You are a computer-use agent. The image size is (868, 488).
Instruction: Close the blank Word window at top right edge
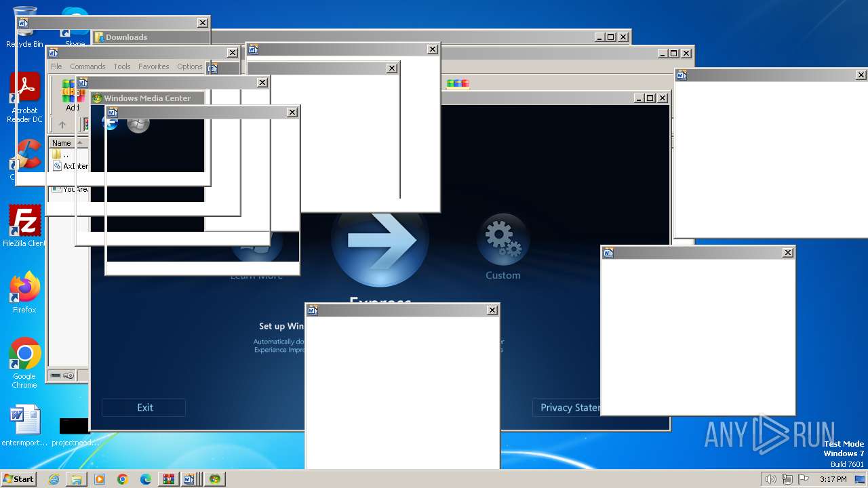[x=861, y=75]
